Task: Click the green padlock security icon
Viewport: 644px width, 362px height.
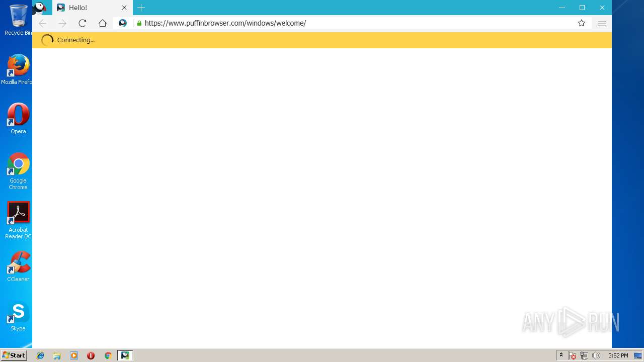Action: coord(139,23)
